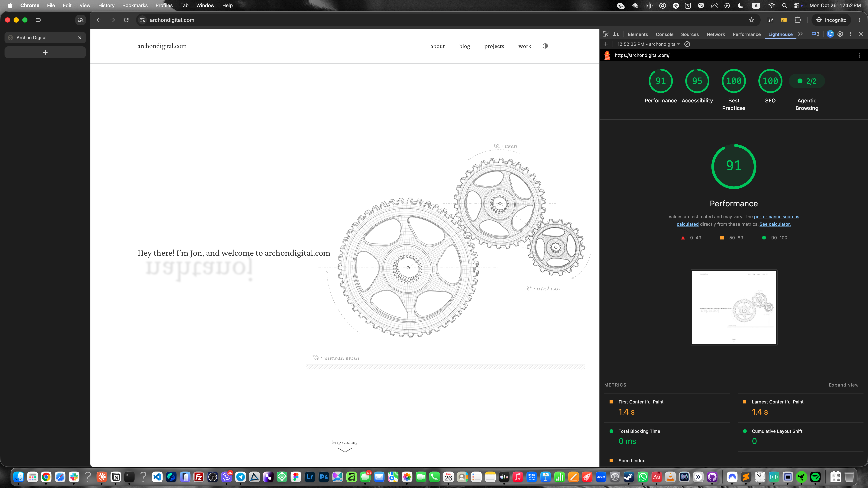Click the Incognito indicator button
Viewport: 868px width, 488px height.
[831, 20]
